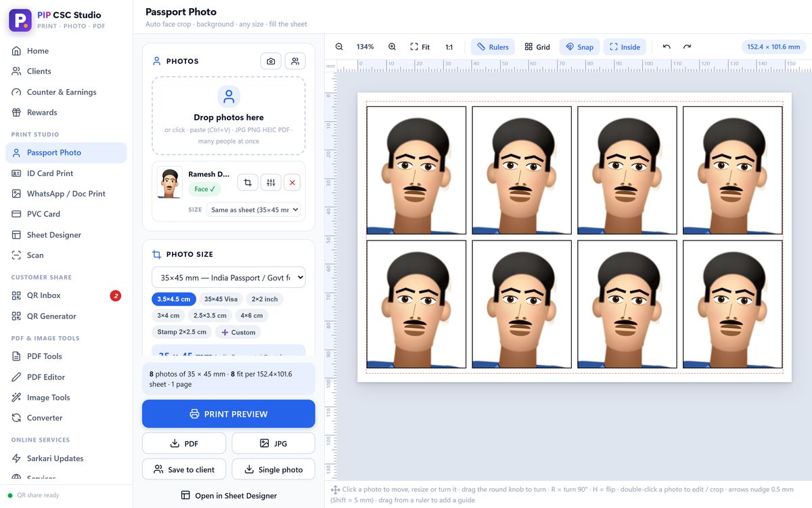Screen dimensions: 812x508
Task: Select the 35×45 Visa size chip
Action: [x=221, y=299]
